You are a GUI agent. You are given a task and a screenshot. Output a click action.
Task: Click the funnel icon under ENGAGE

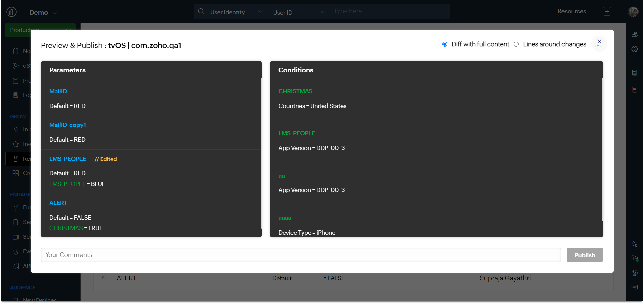pyautogui.click(x=16, y=207)
